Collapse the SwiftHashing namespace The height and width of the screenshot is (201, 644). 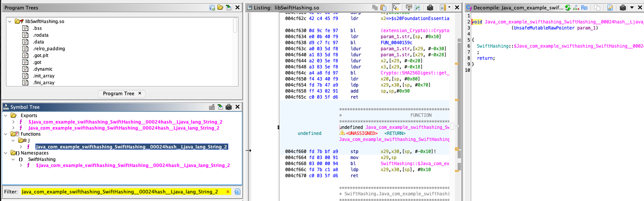(x=13, y=159)
